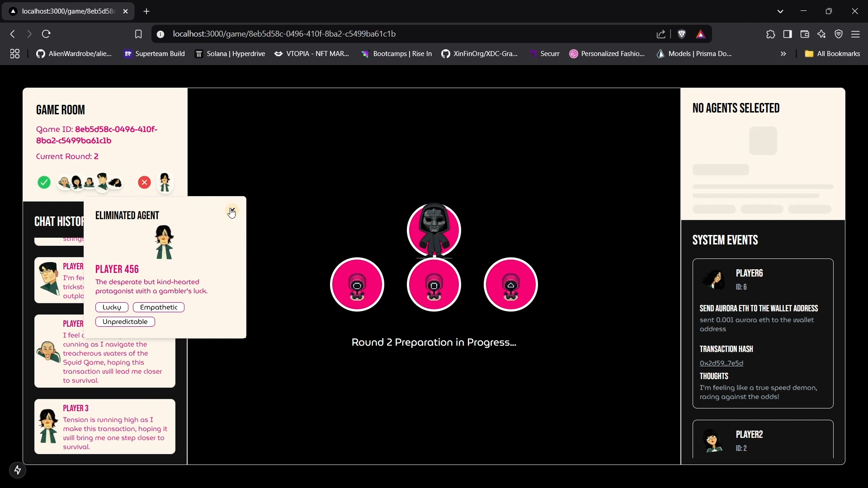Close the Eliminated Agent popup
Screen dimensions: 868x488
231,211
